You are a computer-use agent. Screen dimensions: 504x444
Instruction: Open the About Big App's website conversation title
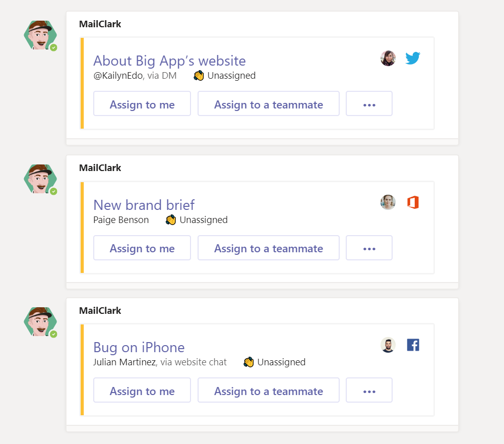click(x=169, y=61)
